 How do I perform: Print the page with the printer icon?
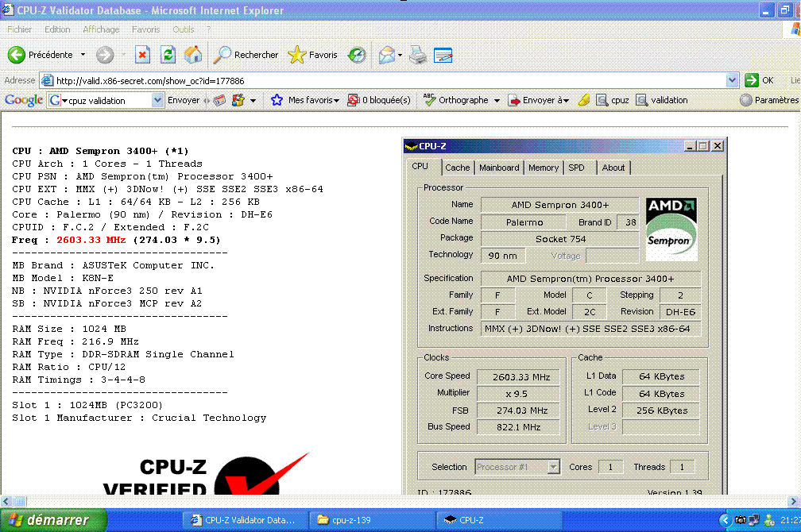(x=418, y=55)
